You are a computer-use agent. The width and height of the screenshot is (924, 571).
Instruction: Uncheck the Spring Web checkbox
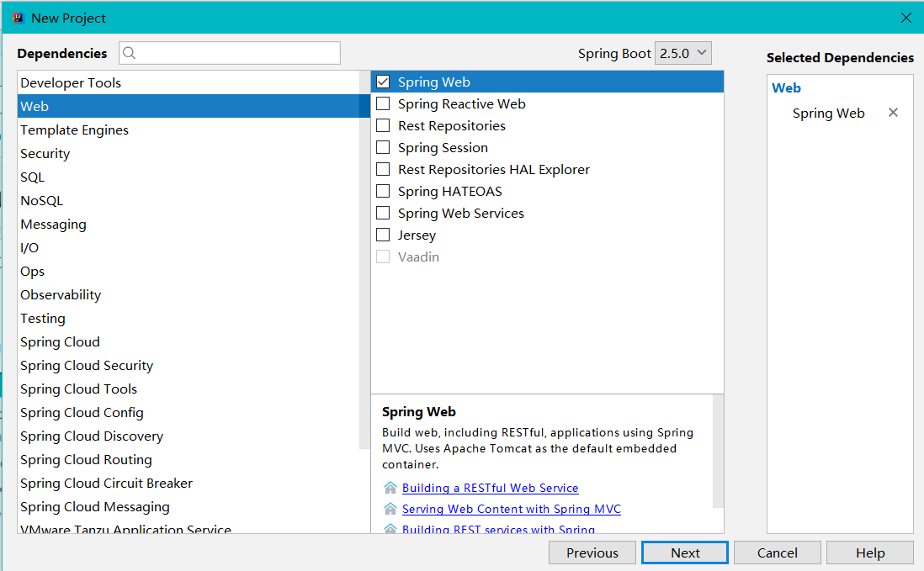[x=383, y=82]
